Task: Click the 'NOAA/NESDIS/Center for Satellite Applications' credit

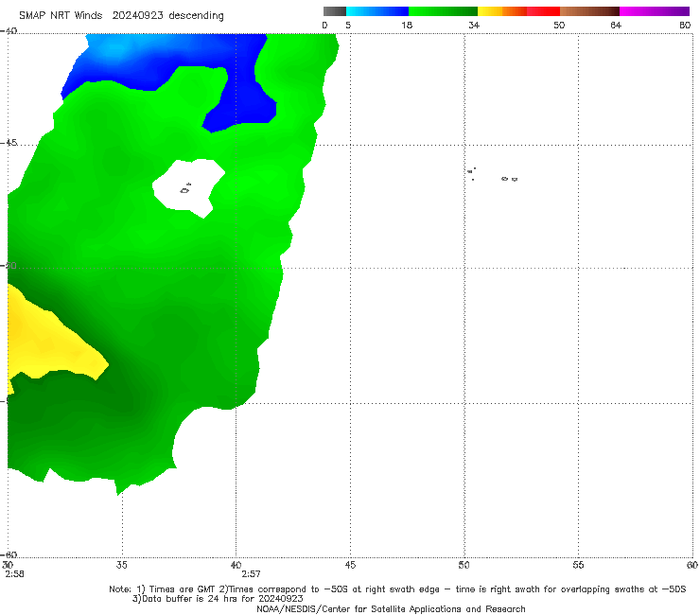Action: point(391,608)
